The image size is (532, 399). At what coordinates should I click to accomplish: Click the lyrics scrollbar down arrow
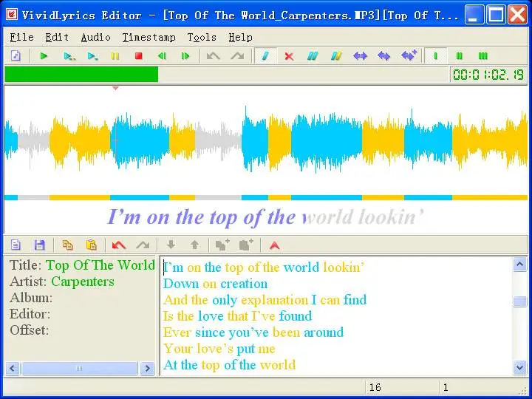pyautogui.click(x=519, y=368)
